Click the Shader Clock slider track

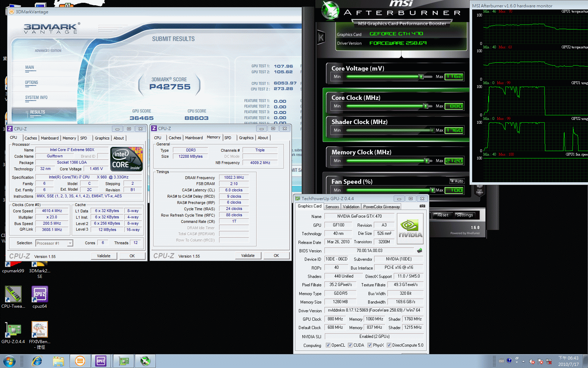[390, 130]
